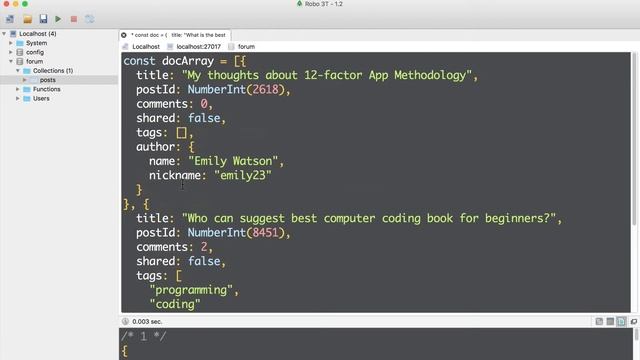Click the "My thoughts about 12-factor App Methodology" string
This screenshot has height=360, width=640.
click(327, 76)
